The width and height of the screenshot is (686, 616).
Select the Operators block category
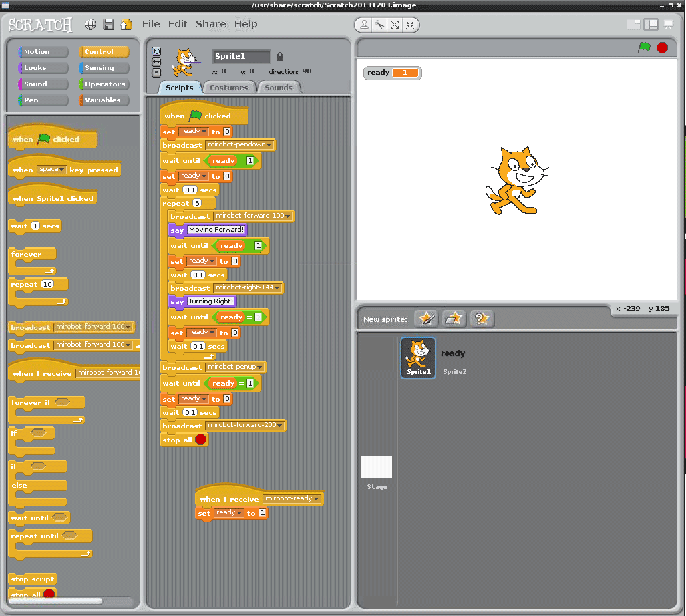104,84
